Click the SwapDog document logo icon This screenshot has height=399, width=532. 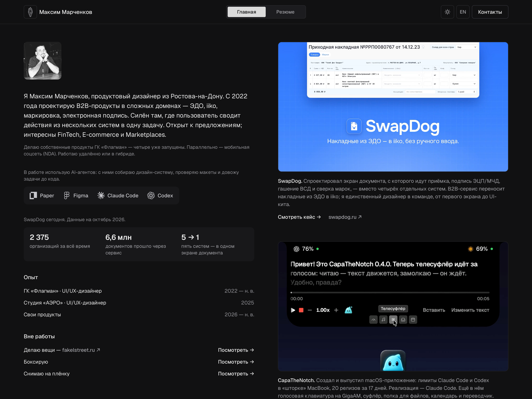[354, 126]
